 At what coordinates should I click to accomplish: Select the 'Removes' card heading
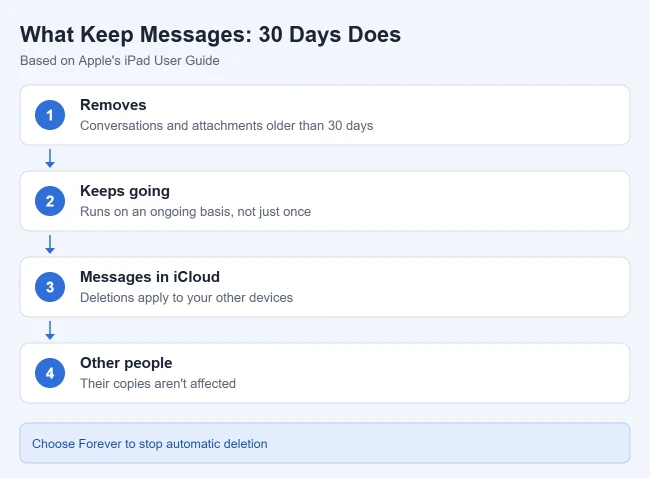(x=113, y=105)
